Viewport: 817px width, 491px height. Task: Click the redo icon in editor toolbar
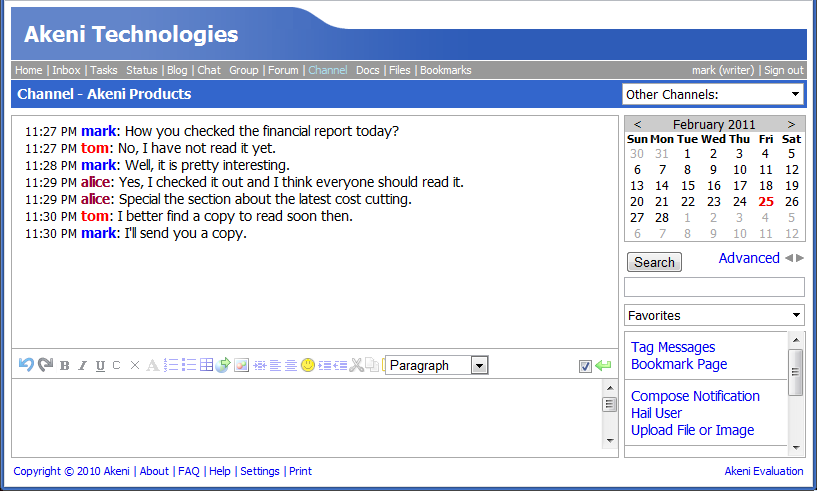45,365
